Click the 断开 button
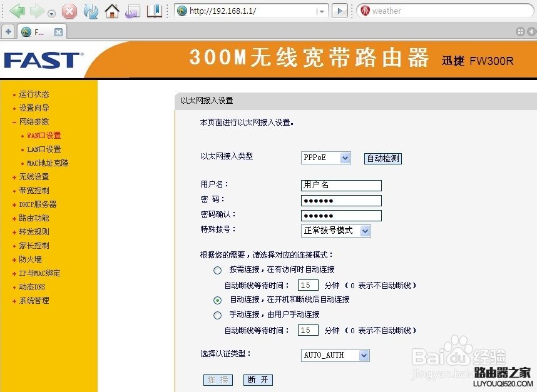 [x=258, y=379]
